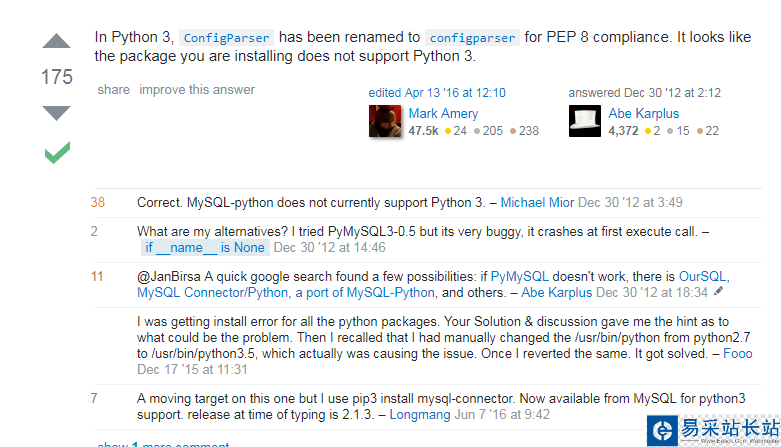Downvote the answer with the down arrow
This screenshot has height=447, width=781.
(57, 112)
